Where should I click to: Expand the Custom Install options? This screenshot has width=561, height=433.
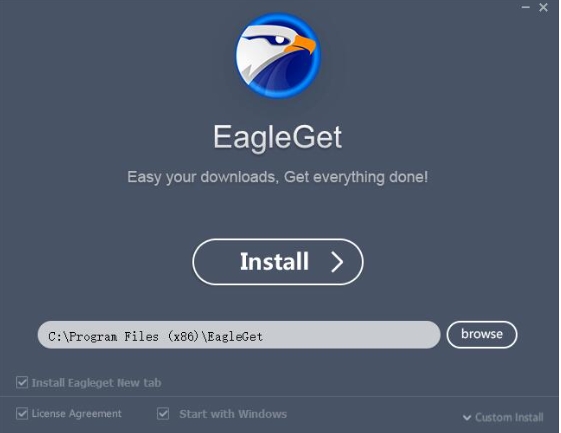click(x=503, y=417)
